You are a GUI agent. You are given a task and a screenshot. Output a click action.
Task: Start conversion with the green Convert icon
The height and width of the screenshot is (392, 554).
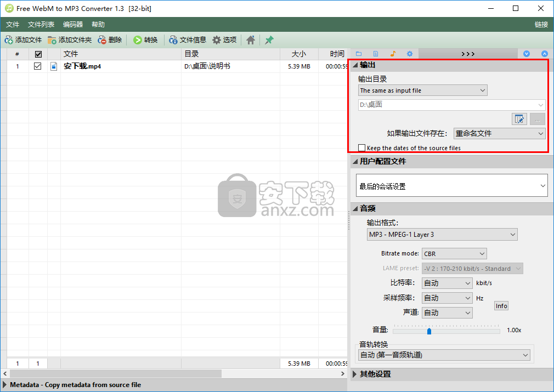tap(138, 40)
